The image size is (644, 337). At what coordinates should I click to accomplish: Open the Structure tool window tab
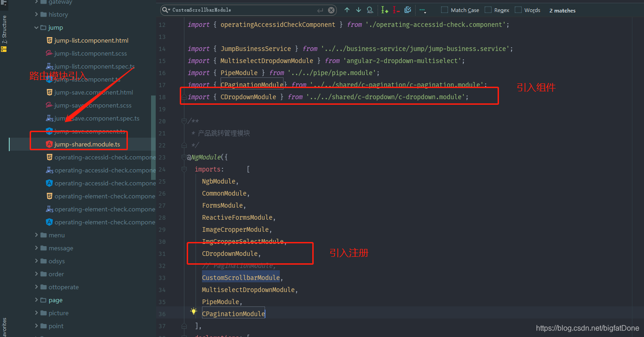click(4, 33)
